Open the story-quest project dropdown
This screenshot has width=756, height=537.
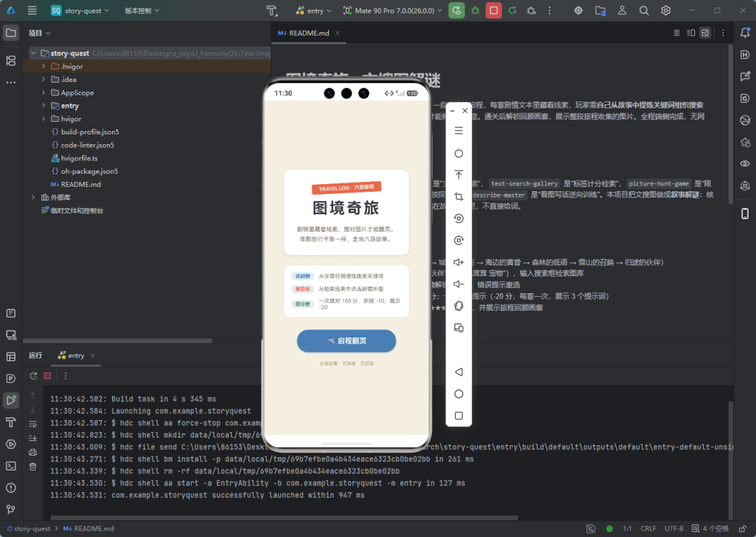pos(80,11)
